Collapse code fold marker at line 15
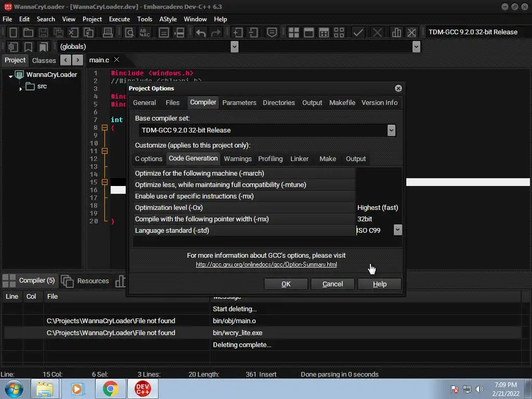This screenshot has height=399, width=532. click(x=105, y=182)
